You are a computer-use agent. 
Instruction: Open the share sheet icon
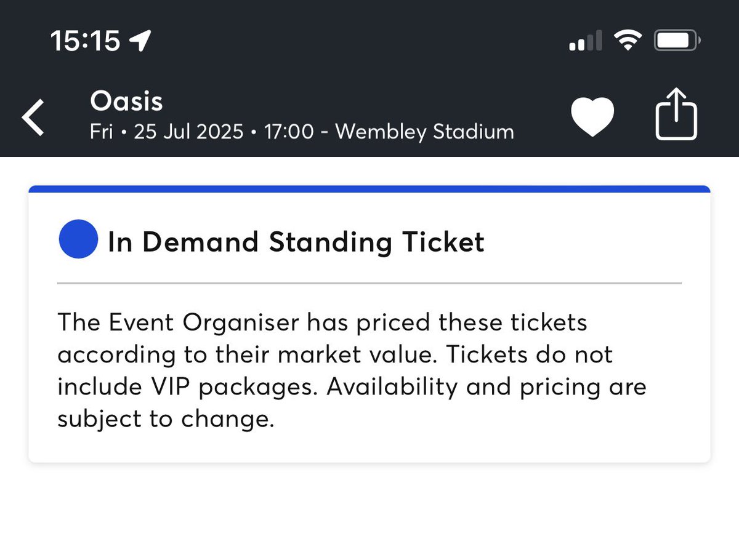[675, 114]
